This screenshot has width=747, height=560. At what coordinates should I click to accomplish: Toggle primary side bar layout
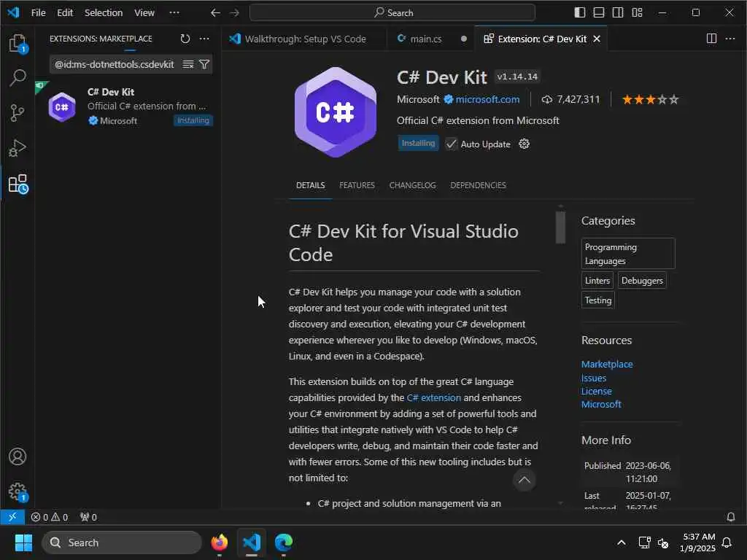tap(580, 13)
